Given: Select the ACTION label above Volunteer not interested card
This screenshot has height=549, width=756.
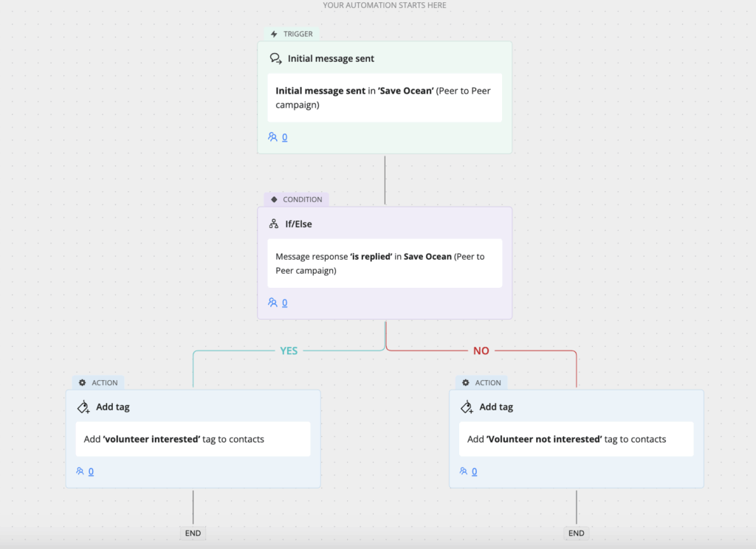Looking at the screenshot, I should 481,383.
